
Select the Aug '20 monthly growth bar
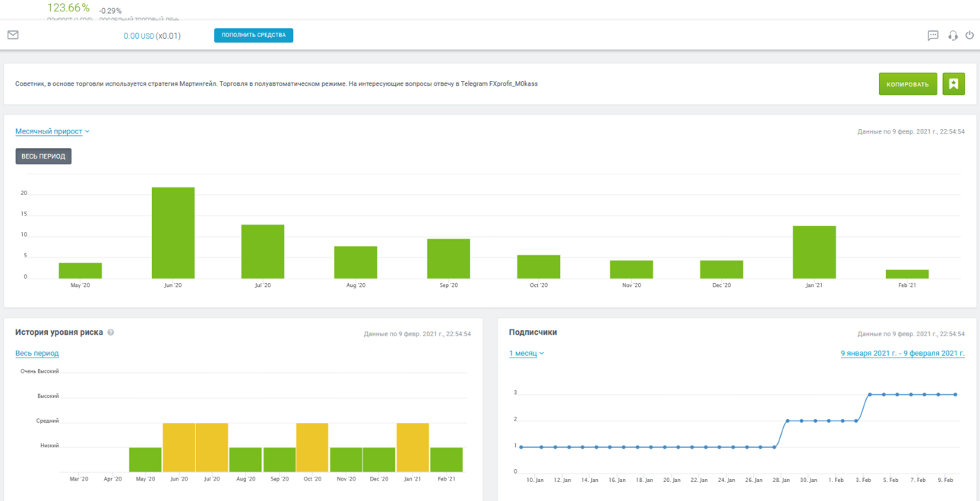tap(356, 263)
